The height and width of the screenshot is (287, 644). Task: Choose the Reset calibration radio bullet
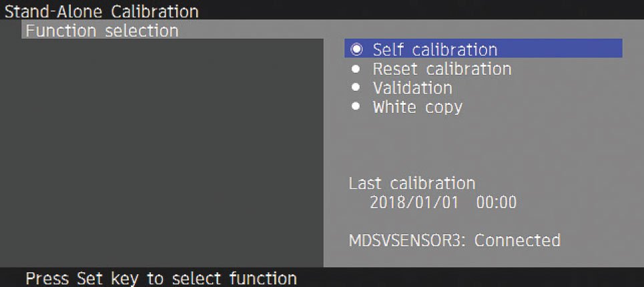pos(356,69)
